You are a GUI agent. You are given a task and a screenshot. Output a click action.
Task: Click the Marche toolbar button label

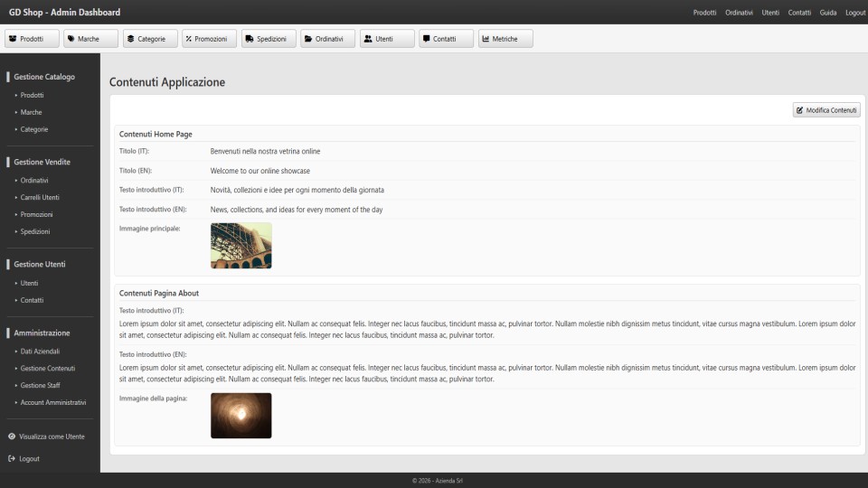pos(89,39)
